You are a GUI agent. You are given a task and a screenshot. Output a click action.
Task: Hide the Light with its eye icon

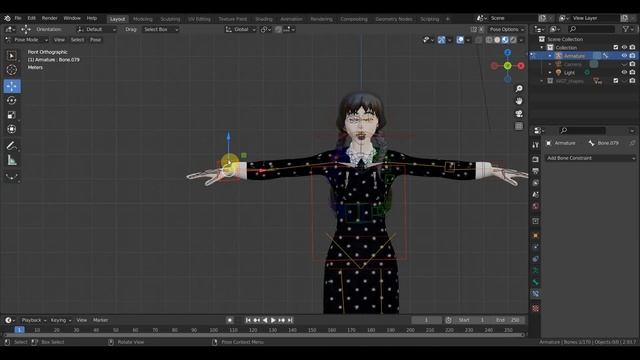(x=624, y=73)
